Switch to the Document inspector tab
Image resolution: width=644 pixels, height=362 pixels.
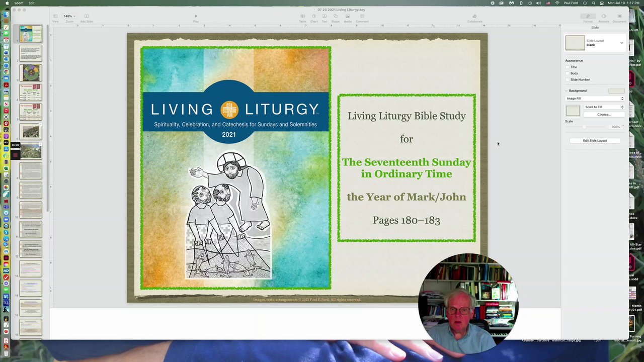point(619,18)
